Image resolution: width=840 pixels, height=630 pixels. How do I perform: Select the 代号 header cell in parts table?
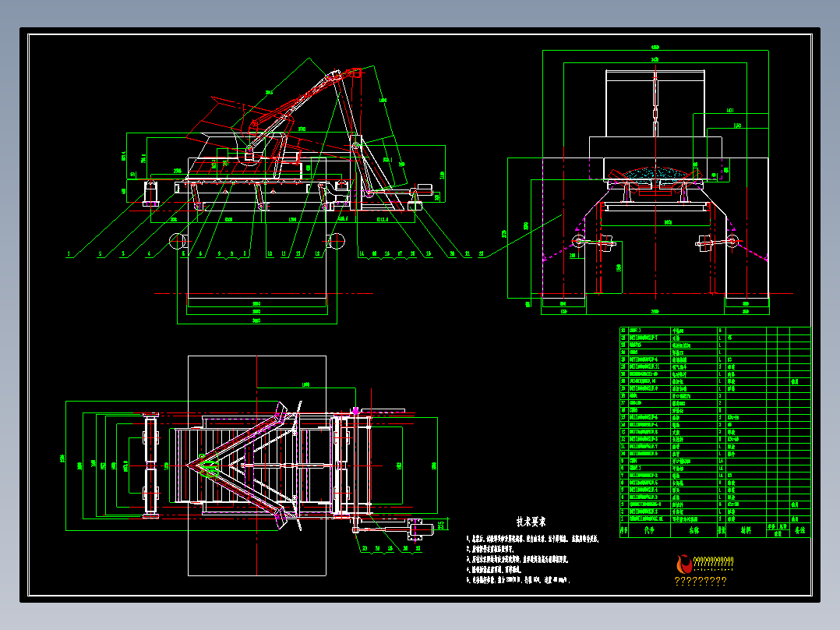click(649, 530)
